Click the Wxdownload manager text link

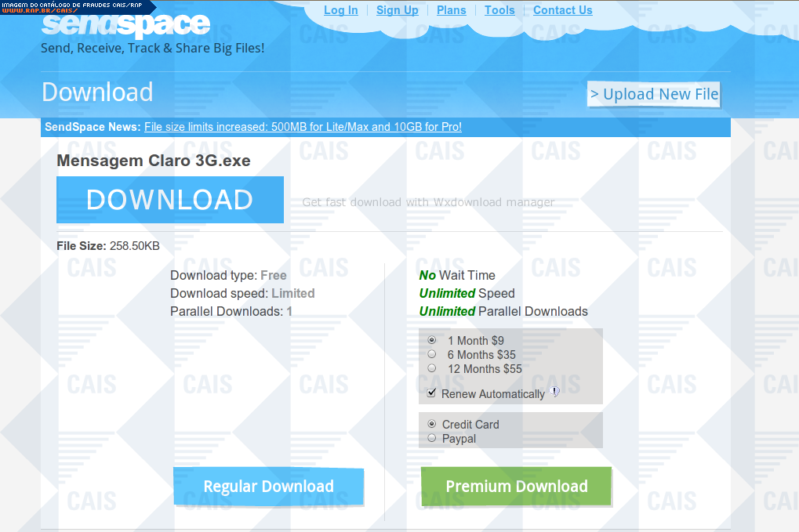coord(428,202)
